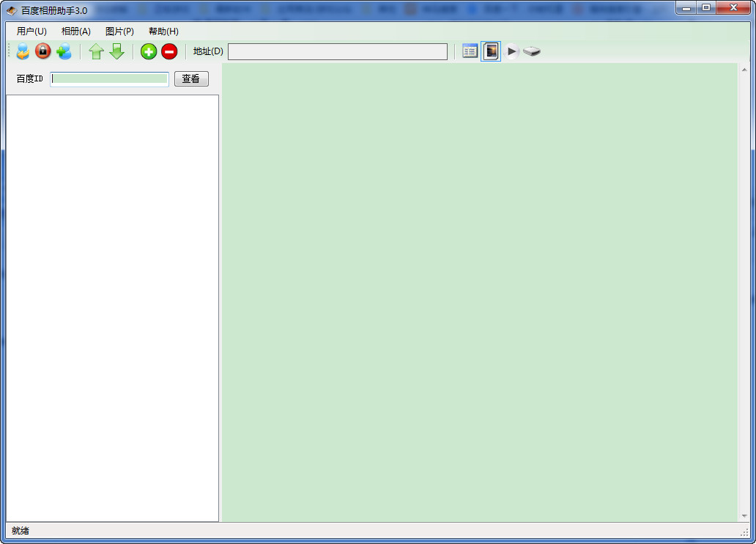Switch to list view icon
The image size is (756, 544).
pyautogui.click(x=470, y=51)
